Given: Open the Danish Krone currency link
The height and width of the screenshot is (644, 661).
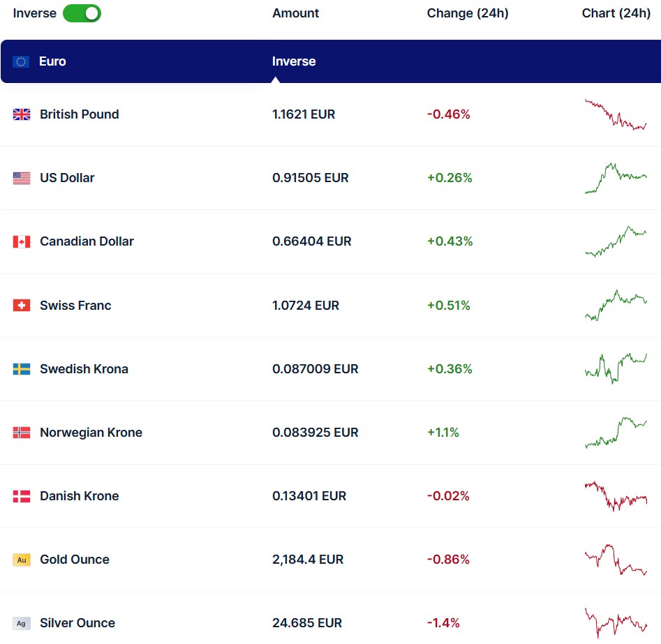Looking at the screenshot, I should [79, 496].
